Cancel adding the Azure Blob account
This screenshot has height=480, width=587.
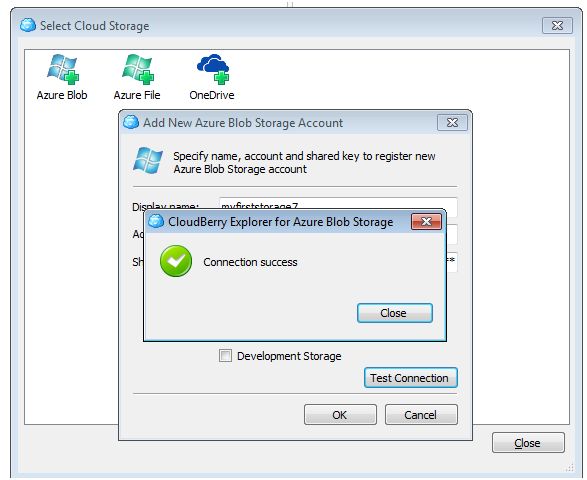(x=421, y=415)
